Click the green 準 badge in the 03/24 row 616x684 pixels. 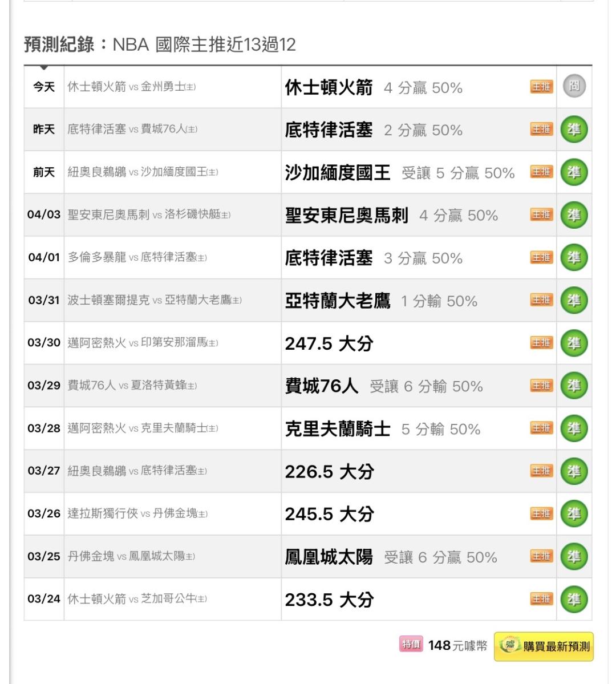574,599
